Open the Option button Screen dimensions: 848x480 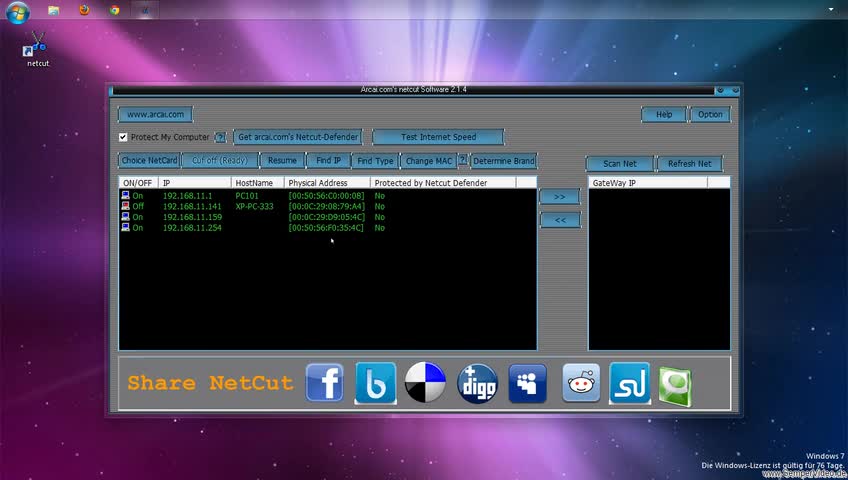pos(710,115)
